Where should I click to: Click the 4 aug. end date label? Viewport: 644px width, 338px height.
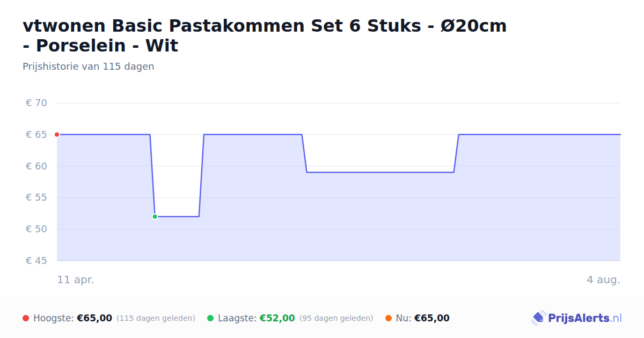[x=603, y=280]
